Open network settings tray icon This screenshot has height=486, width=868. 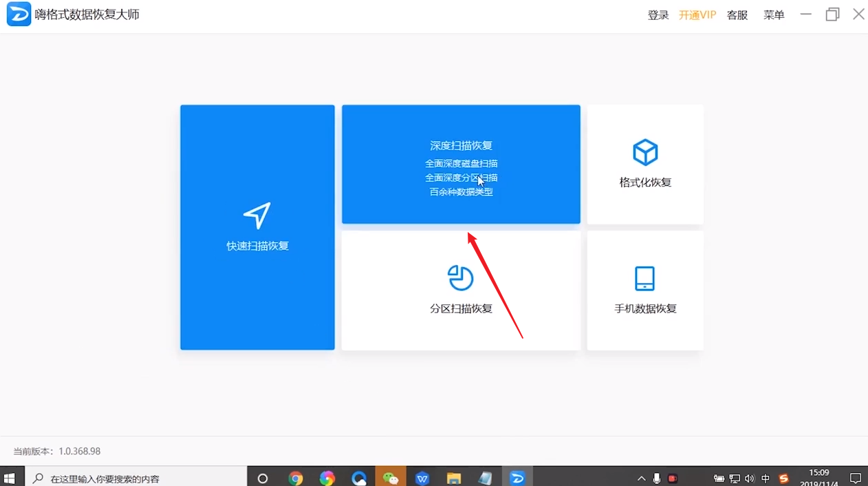735,478
